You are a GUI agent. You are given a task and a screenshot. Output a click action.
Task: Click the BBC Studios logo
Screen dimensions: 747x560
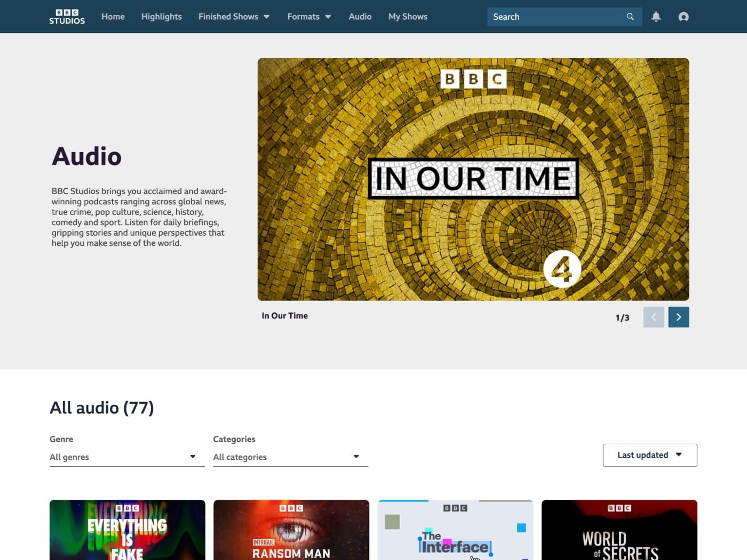(x=67, y=17)
